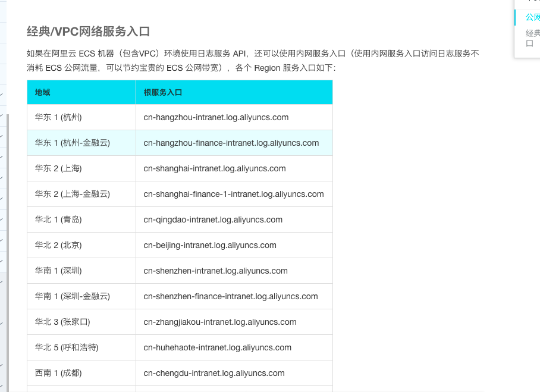Select cn-hangzhou-intranet.log.aliyuncs.com endpoint

[x=216, y=117]
